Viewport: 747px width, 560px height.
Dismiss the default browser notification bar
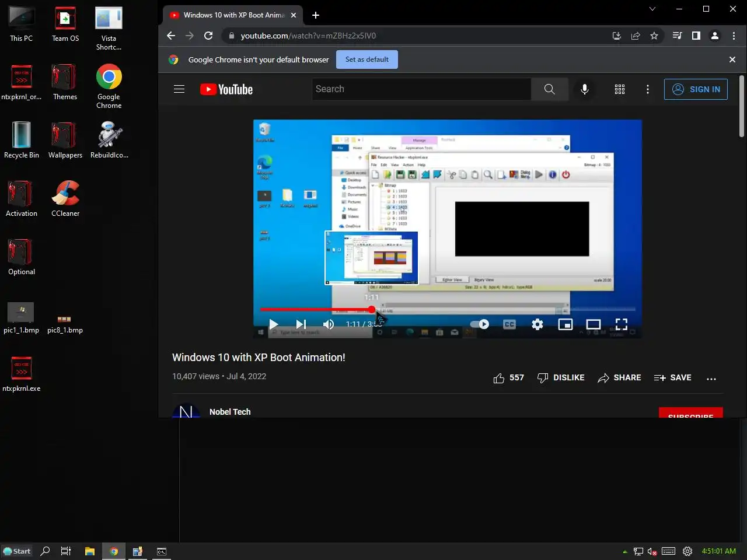pyautogui.click(x=732, y=60)
